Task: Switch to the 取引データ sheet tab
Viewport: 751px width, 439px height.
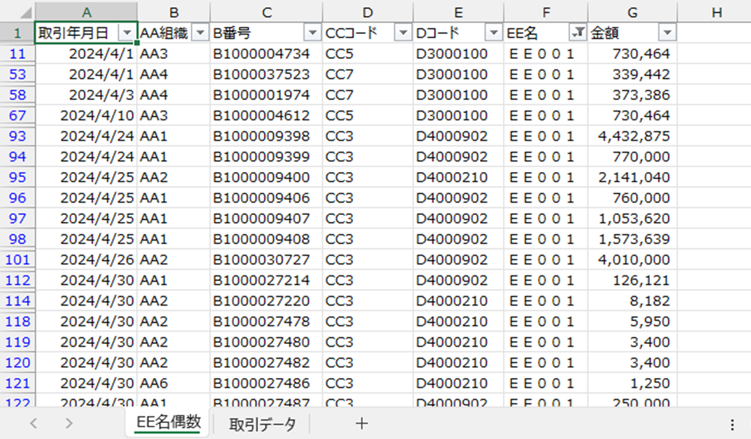Action: coord(263,424)
